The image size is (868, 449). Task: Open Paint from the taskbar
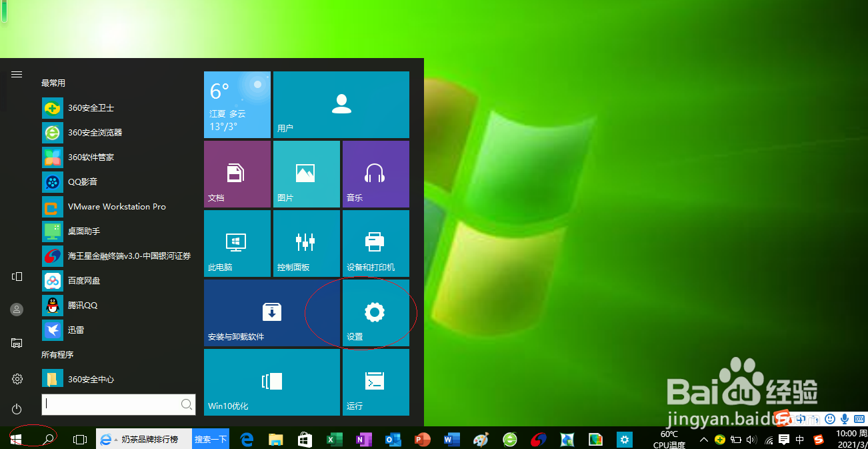pos(481,440)
